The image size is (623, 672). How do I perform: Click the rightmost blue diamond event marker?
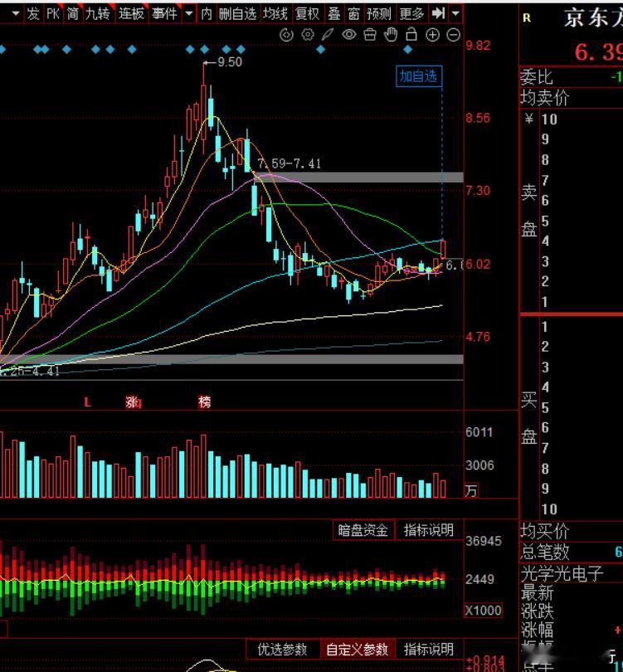407,50
